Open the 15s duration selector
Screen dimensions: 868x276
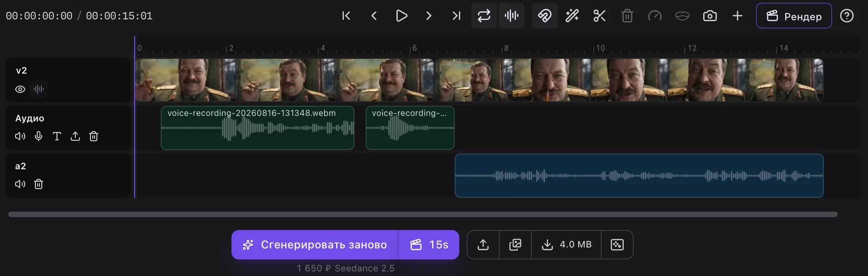tap(429, 245)
